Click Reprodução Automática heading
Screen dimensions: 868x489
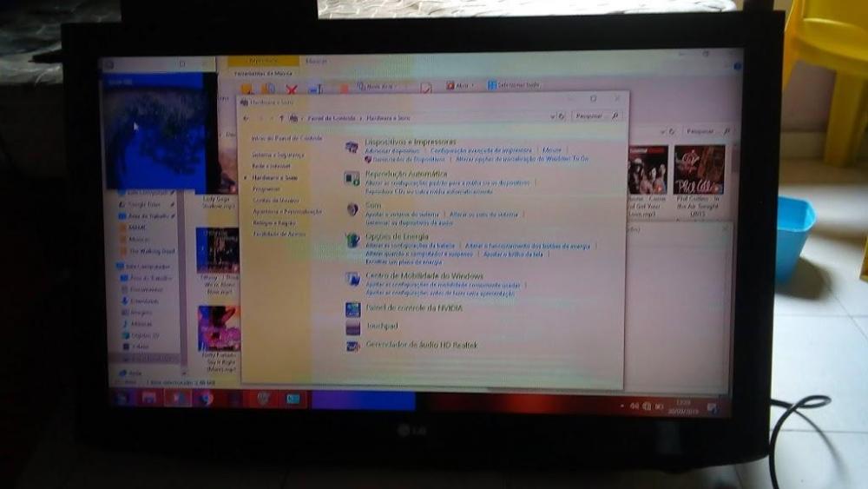[405, 174]
